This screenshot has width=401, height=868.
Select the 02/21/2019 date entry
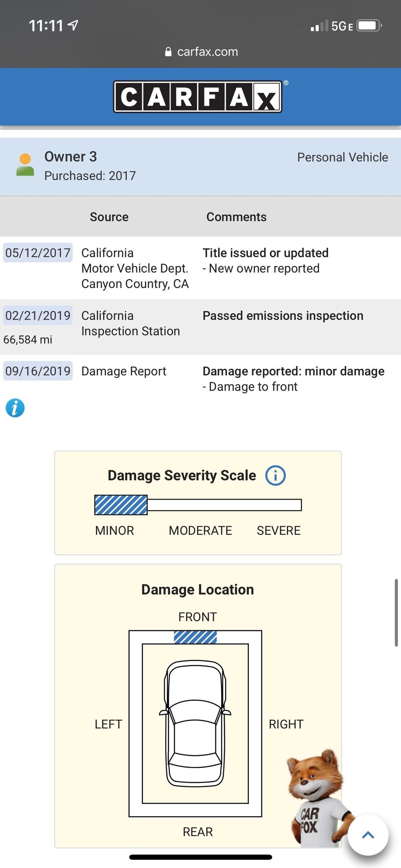38,316
